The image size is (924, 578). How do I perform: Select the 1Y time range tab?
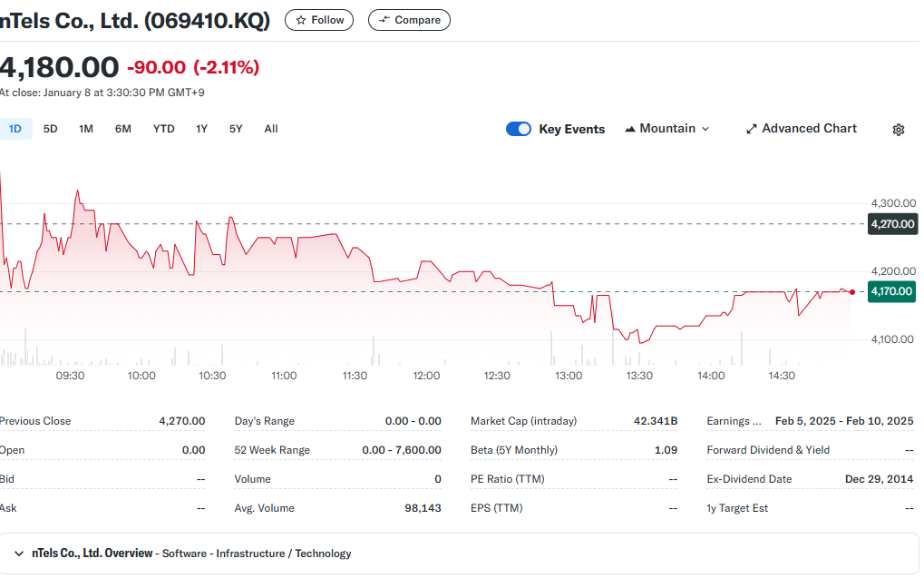201,129
